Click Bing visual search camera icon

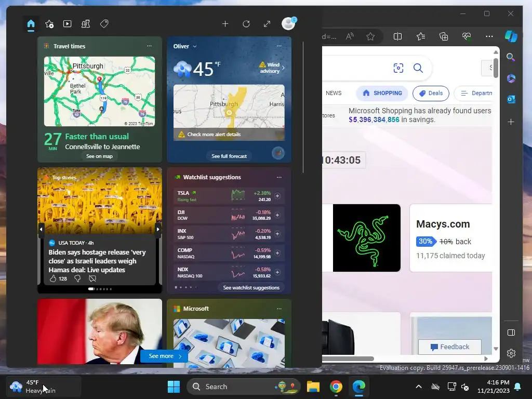point(398,68)
